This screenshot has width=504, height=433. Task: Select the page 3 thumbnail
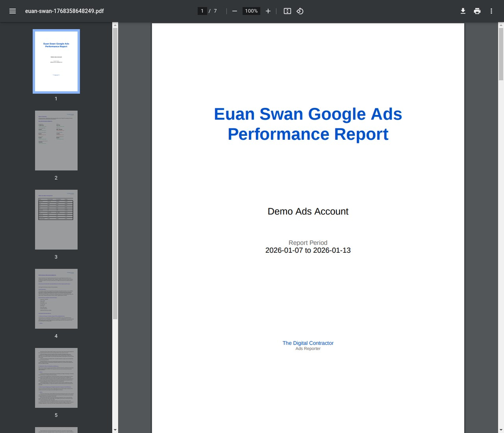56,220
